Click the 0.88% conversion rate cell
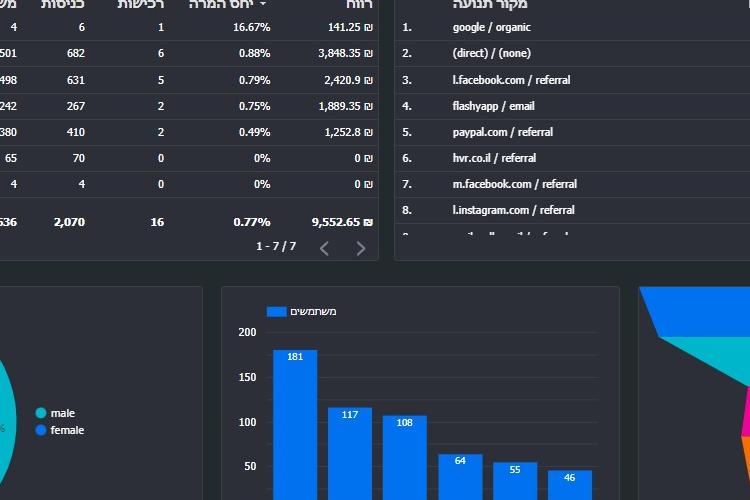750x500 pixels. pos(254,53)
